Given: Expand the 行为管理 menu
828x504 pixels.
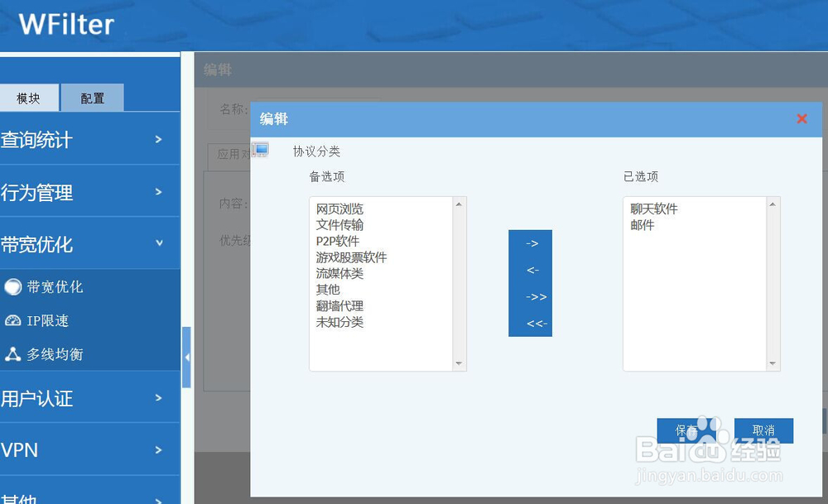Looking at the screenshot, I should [x=89, y=192].
